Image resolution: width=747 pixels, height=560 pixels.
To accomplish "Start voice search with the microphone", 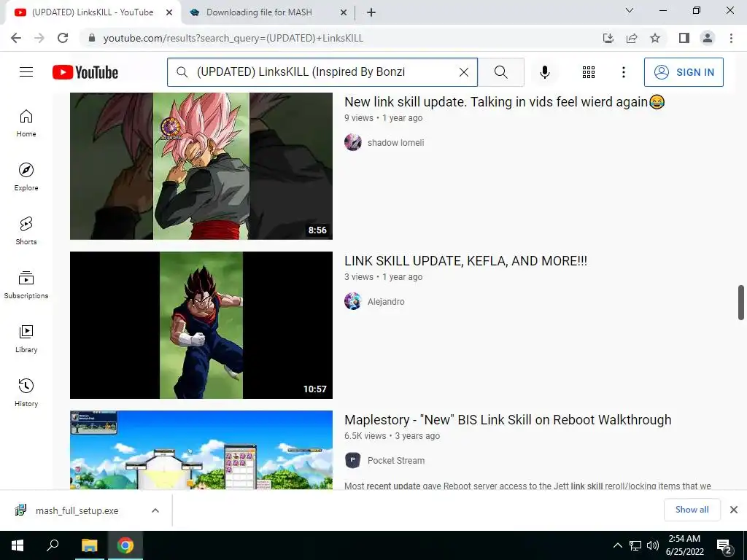I will [x=544, y=72].
